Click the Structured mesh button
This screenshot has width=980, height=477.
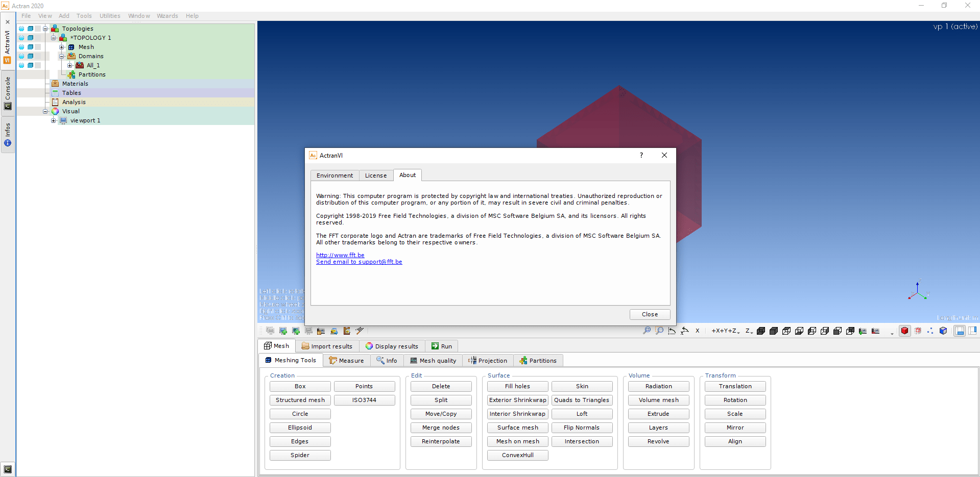coord(300,400)
